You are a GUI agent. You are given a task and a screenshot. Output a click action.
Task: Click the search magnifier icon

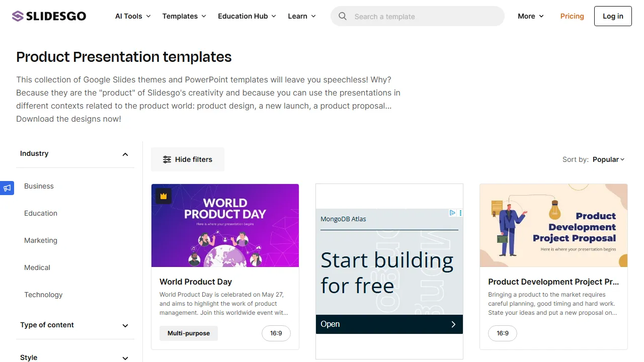coord(343,16)
